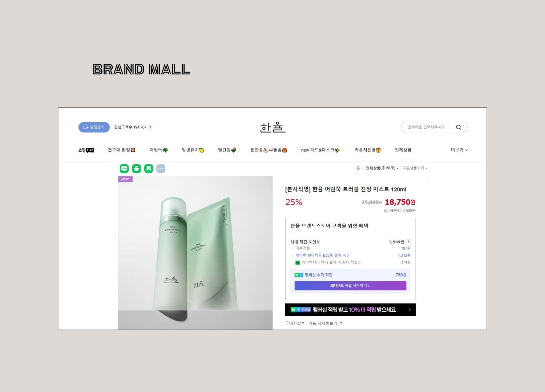Share via the green blog icon
Screen dimensions: 545x392
pos(124,168)
